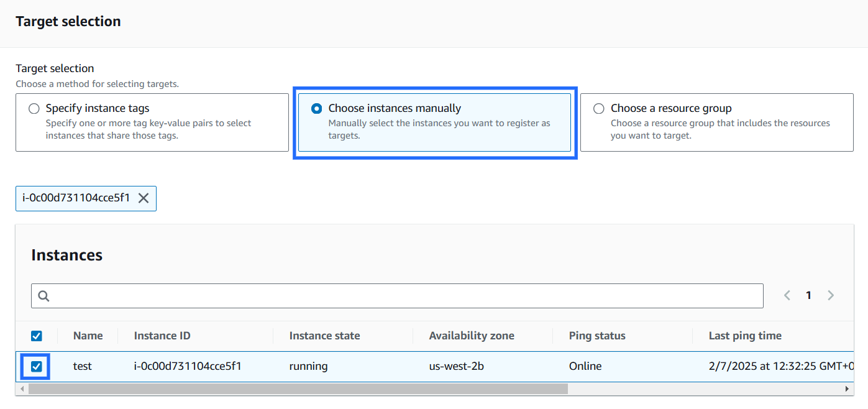The width and height of the screenshot is (868, 409).
Task: Click the right arrow of the horizontal scrollbar
Action: click(x=846, y=389)
